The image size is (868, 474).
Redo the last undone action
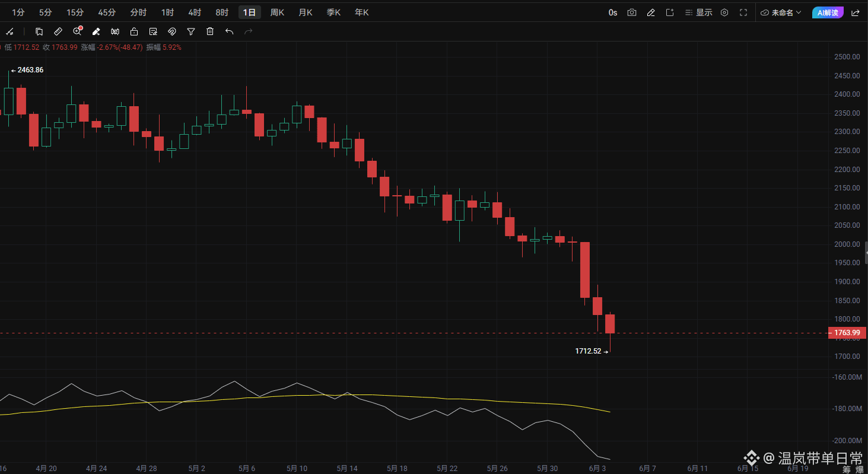(249, 31)
